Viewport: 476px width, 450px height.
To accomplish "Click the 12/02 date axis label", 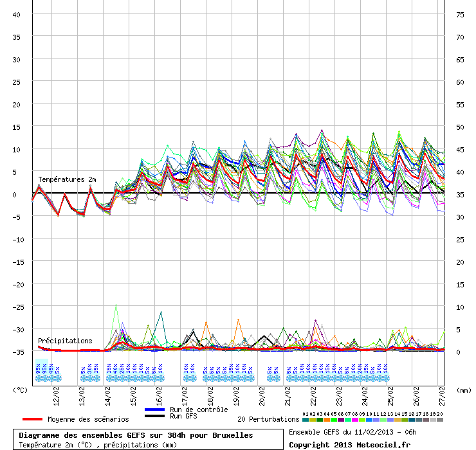I will [x=56, y=396].
